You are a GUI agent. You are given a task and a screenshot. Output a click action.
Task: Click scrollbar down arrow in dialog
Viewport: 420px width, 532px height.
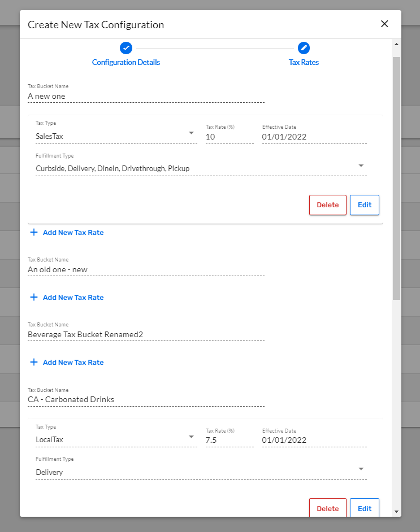(x=396, y=512)
